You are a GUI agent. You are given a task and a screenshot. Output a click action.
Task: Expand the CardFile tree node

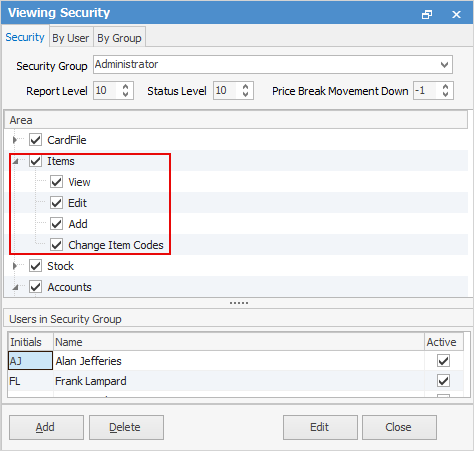pyautogui.click(x=15, y=140)
